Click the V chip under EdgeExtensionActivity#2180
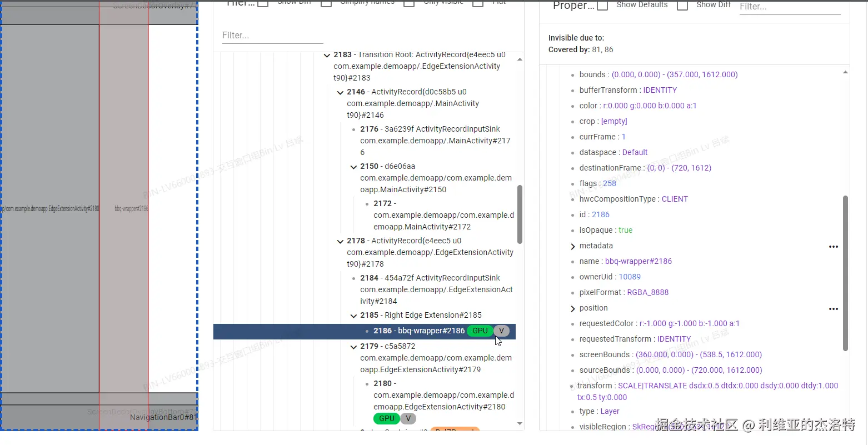 point(408,418)
